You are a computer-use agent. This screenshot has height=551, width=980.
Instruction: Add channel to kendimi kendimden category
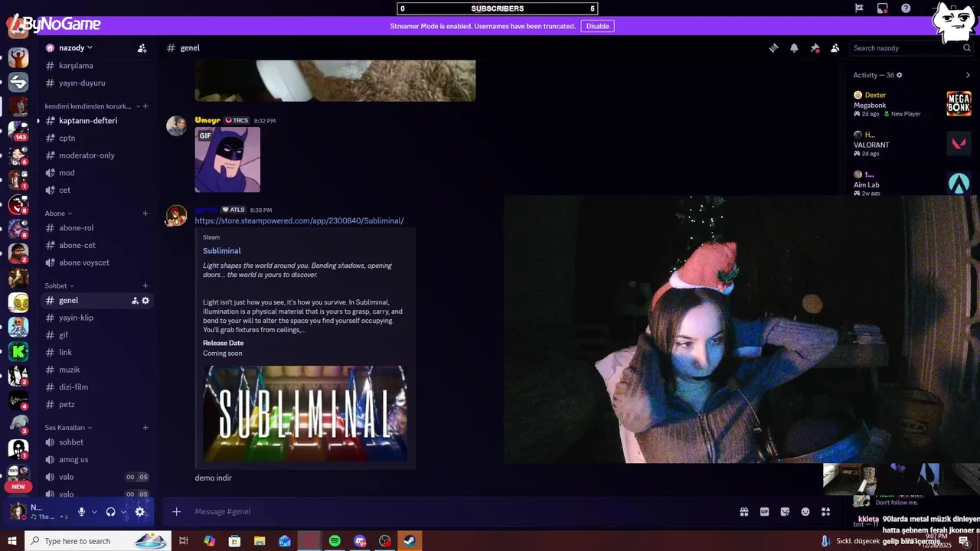tap(145, 106)
